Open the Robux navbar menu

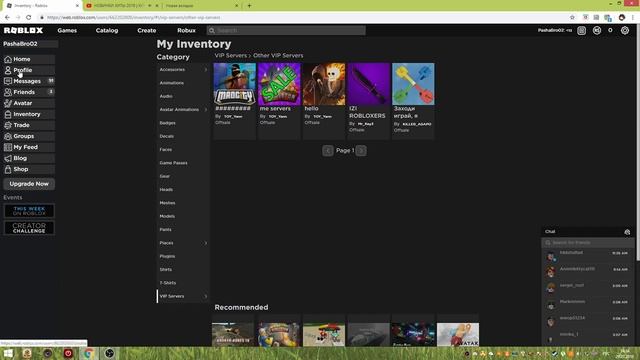(187, 31)
